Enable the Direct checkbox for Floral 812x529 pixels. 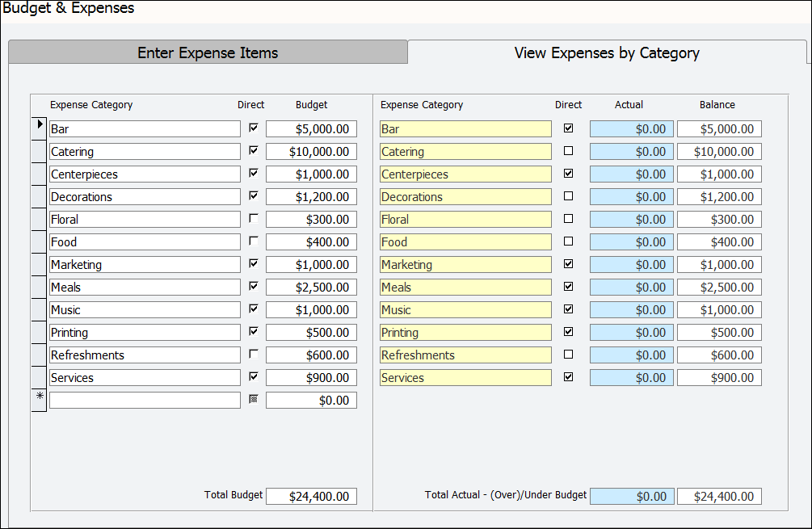coord(251,217)
